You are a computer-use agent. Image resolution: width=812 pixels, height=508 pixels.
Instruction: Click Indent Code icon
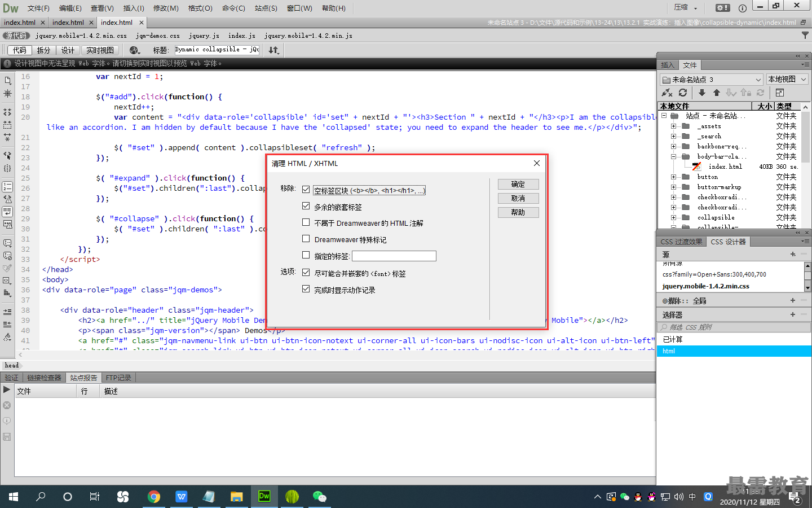click(7, 312)
